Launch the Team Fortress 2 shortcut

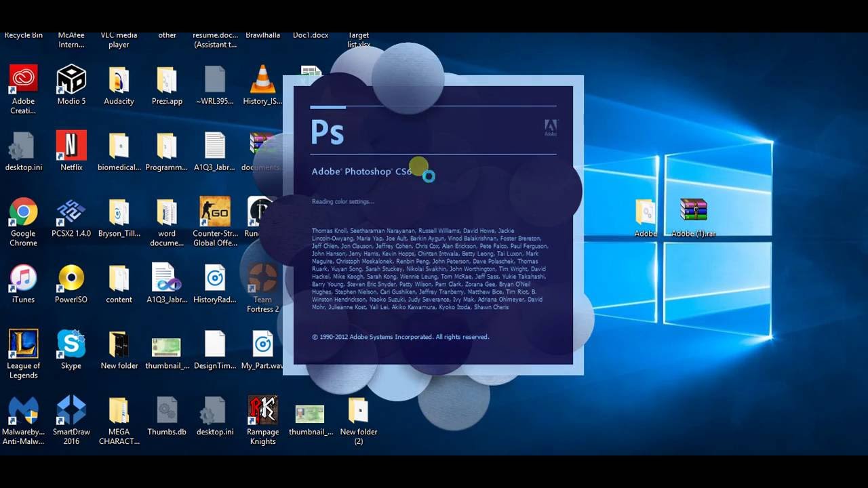tap(262, 277)
